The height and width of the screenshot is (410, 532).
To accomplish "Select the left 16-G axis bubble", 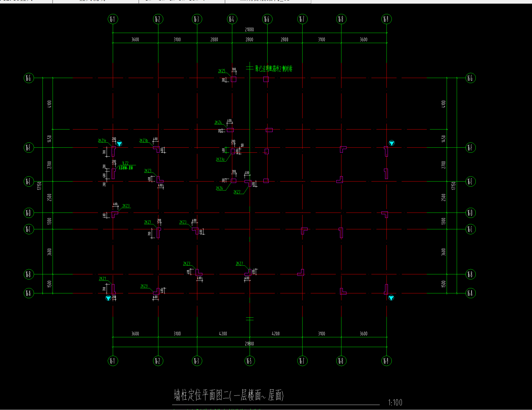I will pyautogui.click(x=29, y=78).
